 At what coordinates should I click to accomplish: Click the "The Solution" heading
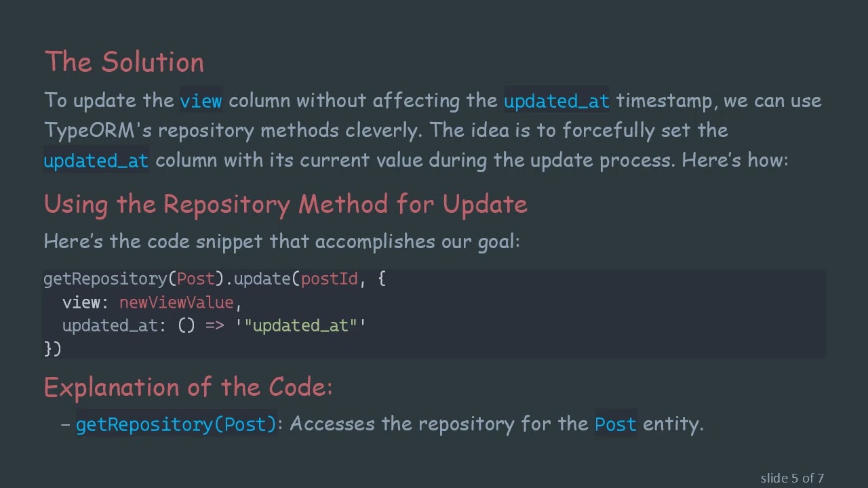[124, 62]
